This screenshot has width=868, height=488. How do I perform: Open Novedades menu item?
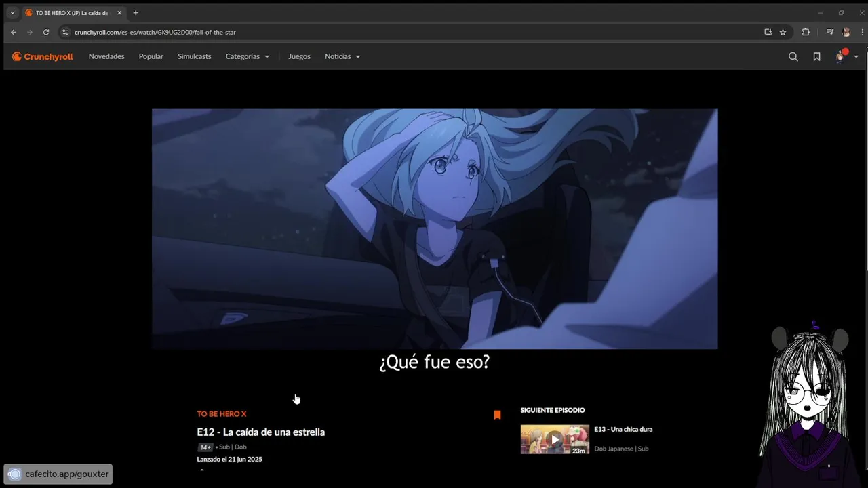click(x=106, y=57)
